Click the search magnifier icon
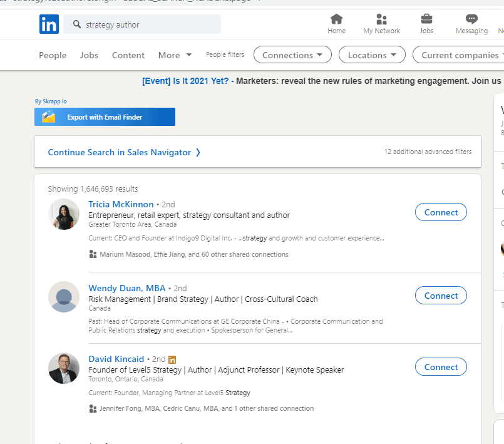Viewport: 504px width, 444px height. pos(77,24)
